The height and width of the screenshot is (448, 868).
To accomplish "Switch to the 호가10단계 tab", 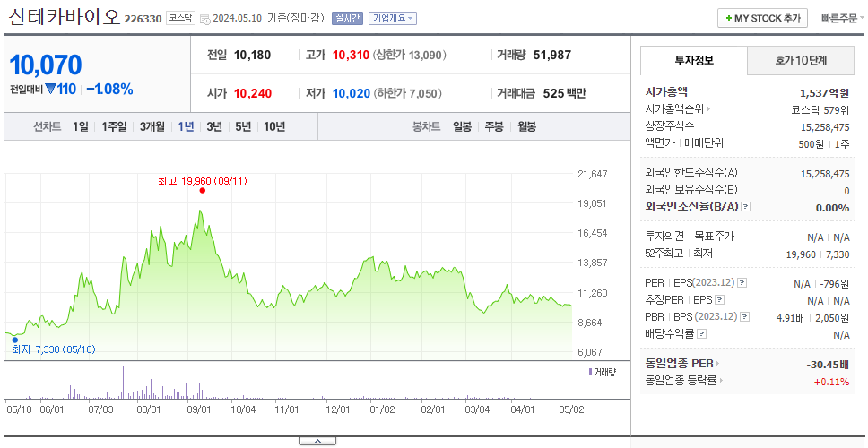I will [801, 60].
